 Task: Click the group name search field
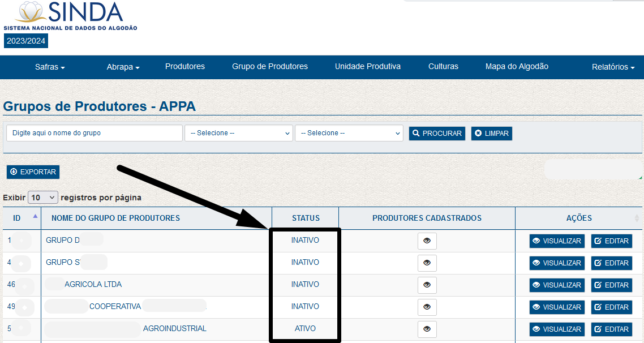(x=94, y=133)
